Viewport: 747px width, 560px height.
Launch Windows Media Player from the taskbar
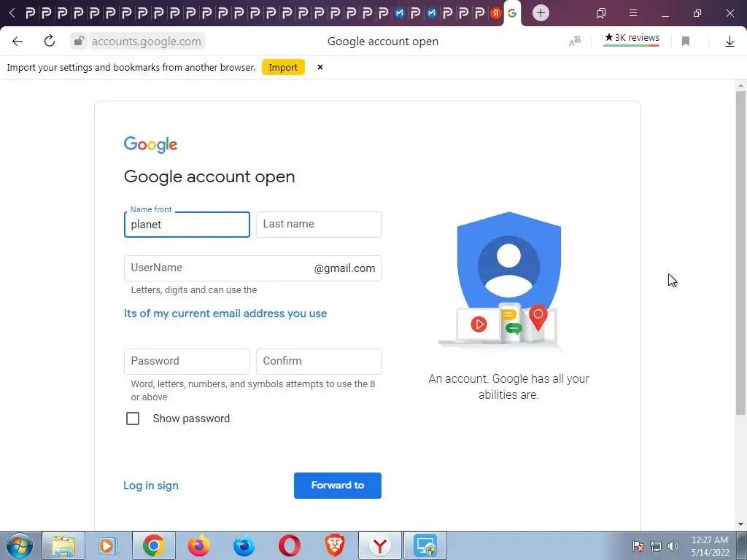tap(108, 545)
